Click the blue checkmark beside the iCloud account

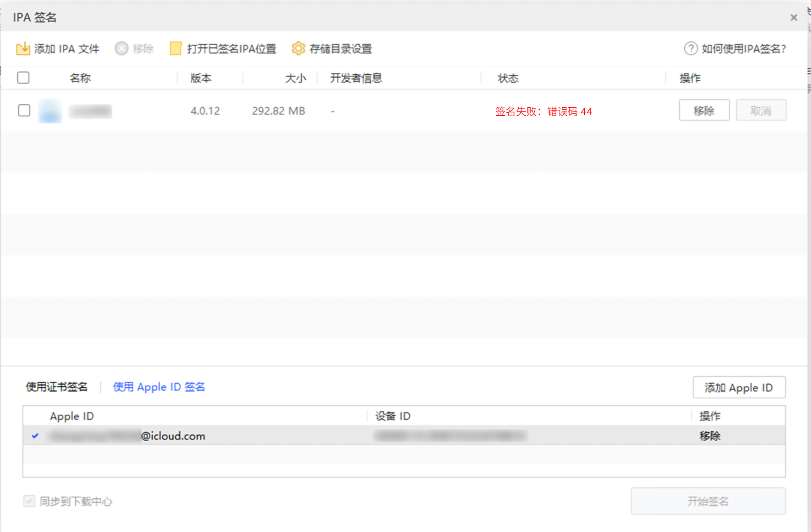(35, 436)
